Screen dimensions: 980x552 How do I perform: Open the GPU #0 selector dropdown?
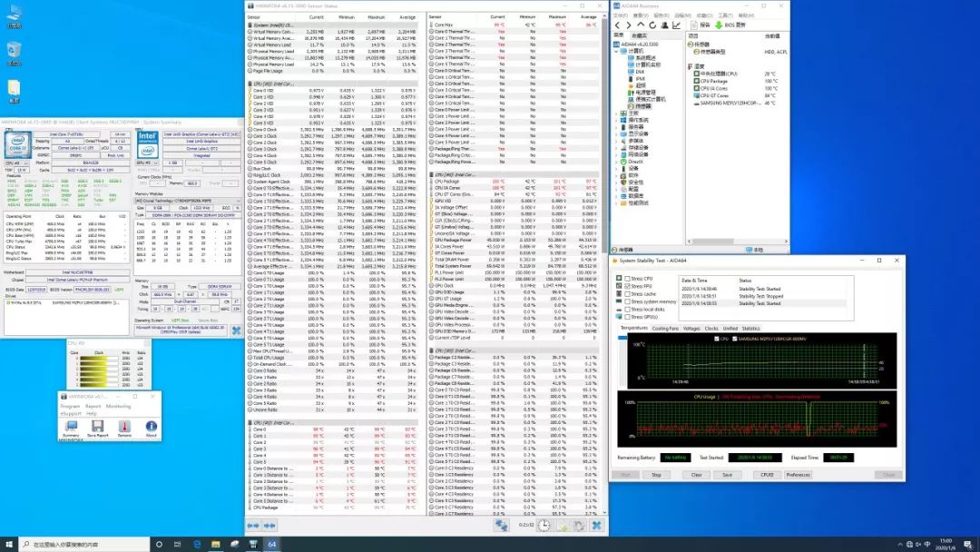tap(148, 163)
